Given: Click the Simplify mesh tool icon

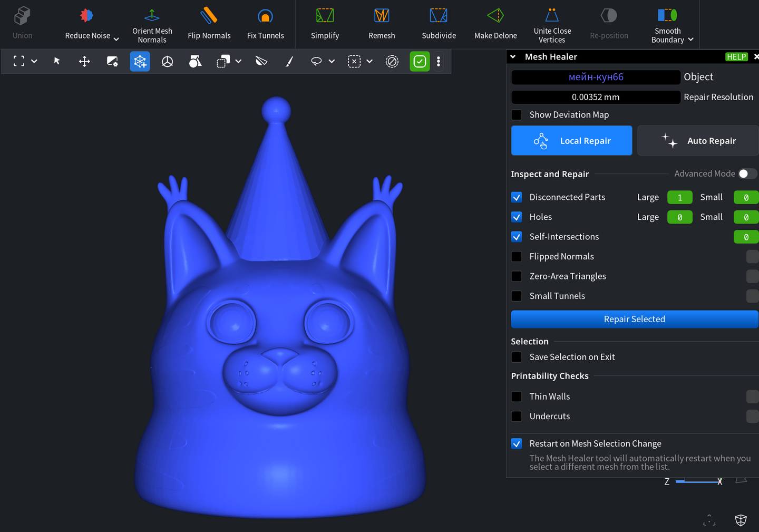Looking at the screenshot, I should [325, 16].
